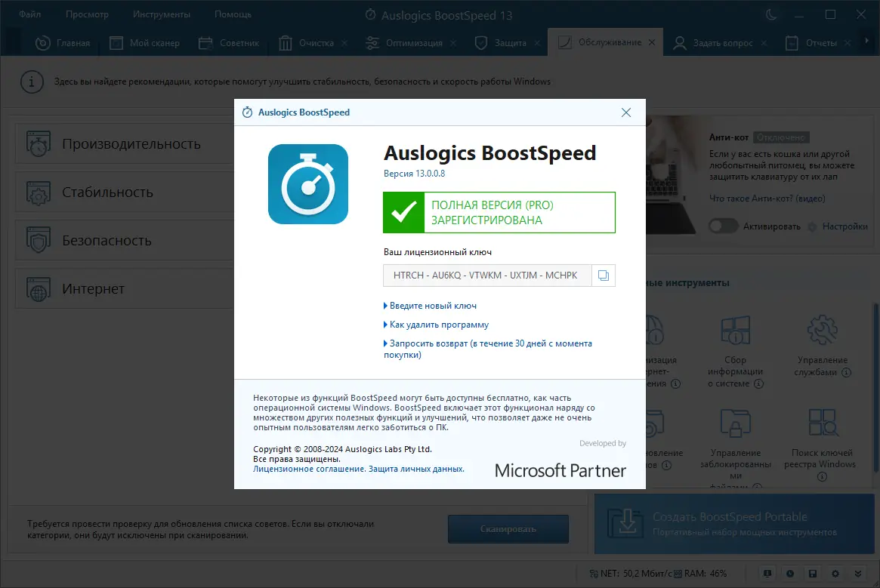The width and height of the screenshot is (880, 588).
Task: Click the Стабильность gear icon
Action: (x=39, y=192)
